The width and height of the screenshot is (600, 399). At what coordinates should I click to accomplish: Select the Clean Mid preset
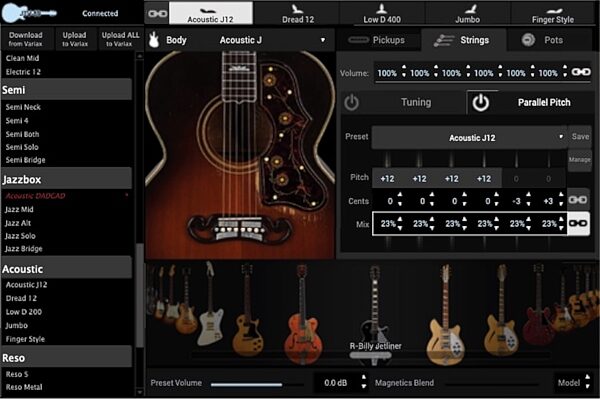tap(22, 58)
